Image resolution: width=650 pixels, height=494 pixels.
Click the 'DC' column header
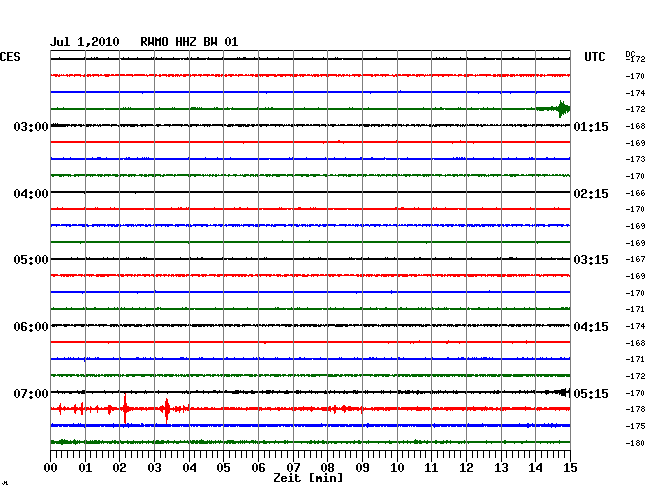click(x=630, y=54)
